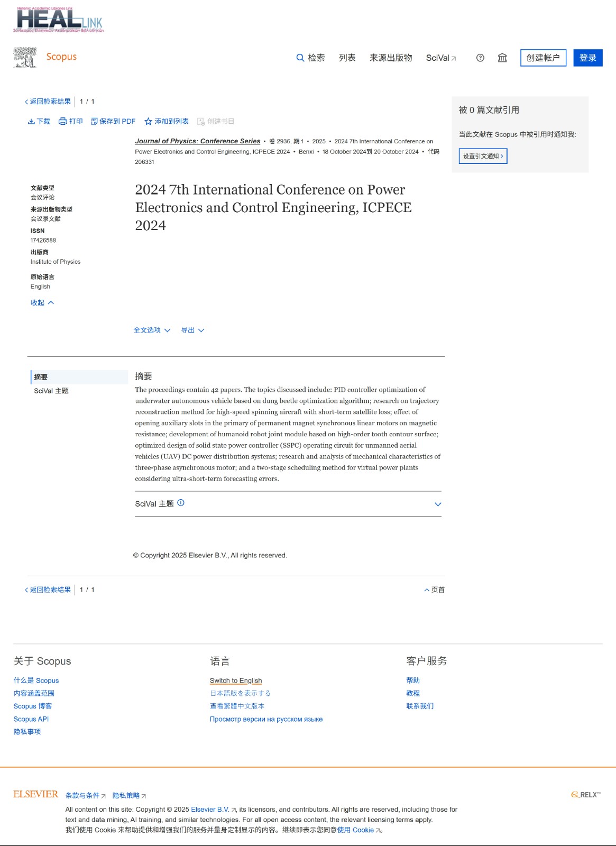Viewport: 616px width, 846px height.
Task: Click the 被 0 篇文献引用 heading
Action: point(489,110)
